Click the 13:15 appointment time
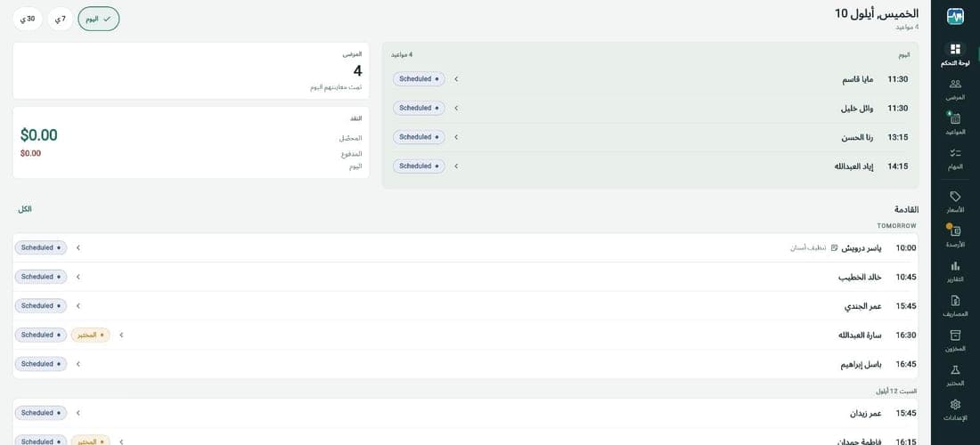Image resolution: width=980 pixels, height=445 pixels. click(x=898, y=137)
